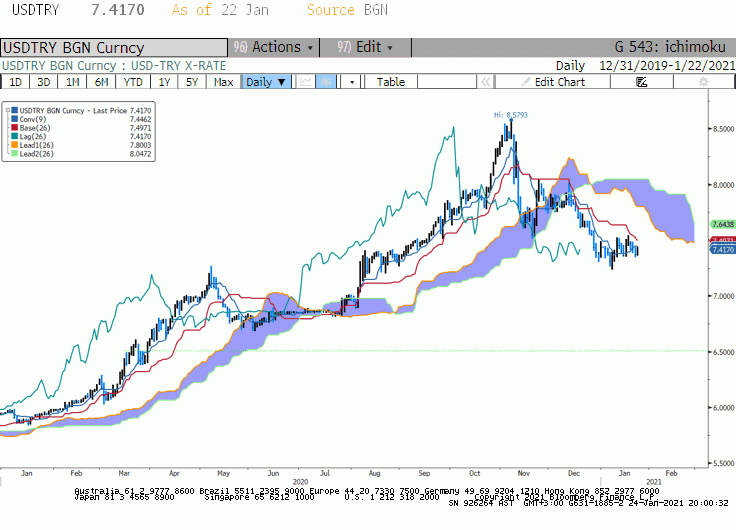
Task: Collapse the legend box expander icon
Action: [x=8, y=110]
